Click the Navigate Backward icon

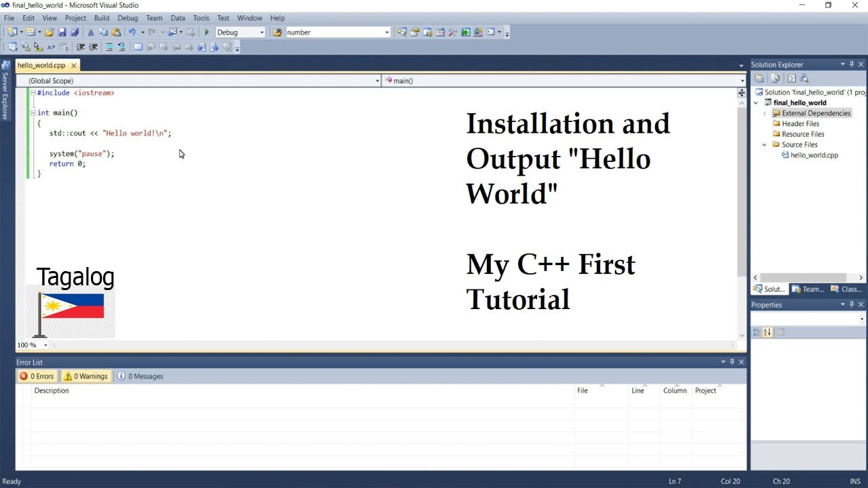coord(172,32)
